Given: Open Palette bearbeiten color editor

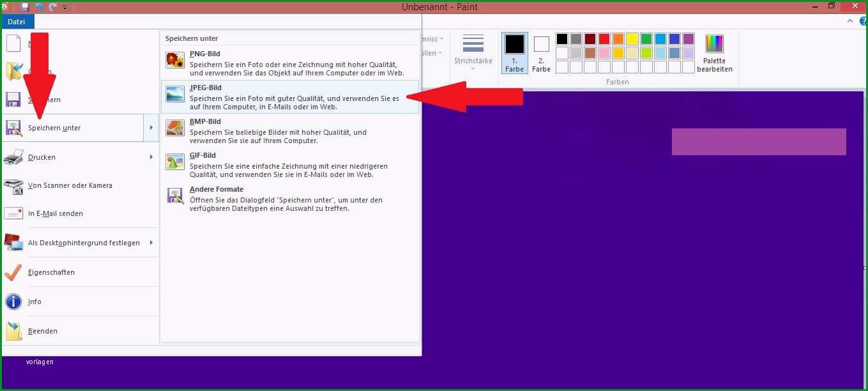Looking at the screenshot, I should pos(715,54).
